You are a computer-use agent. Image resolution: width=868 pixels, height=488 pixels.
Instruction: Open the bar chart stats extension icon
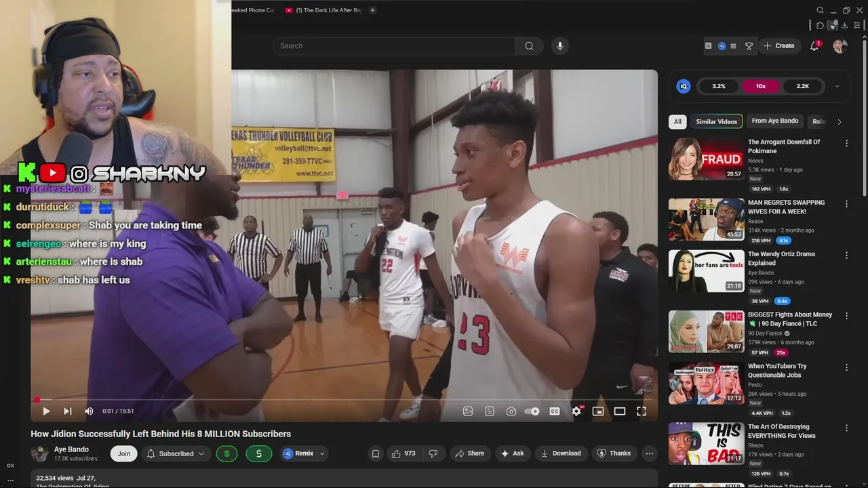(x=709, y=45)
